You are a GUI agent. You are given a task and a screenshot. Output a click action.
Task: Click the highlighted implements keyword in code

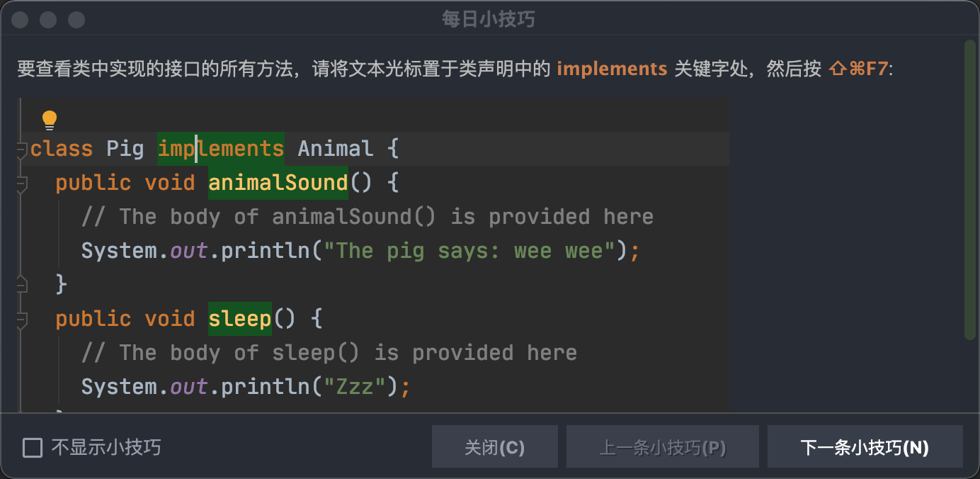tap(220, 149)
